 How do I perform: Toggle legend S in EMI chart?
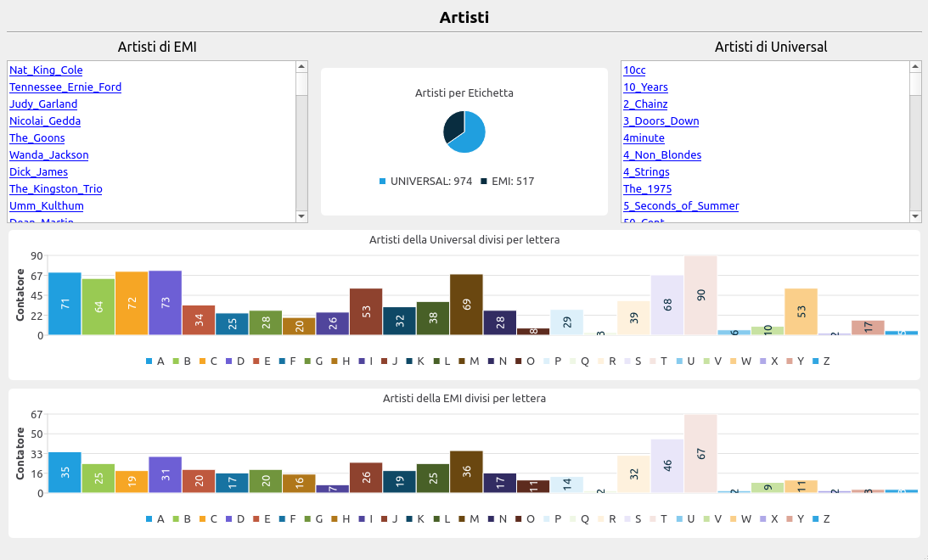click(633, 519)
